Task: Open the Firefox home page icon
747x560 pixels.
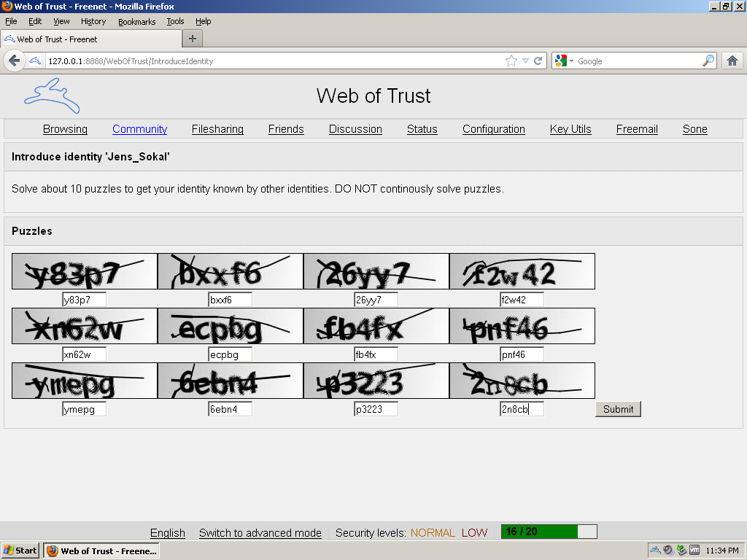Action: (732, 61)
